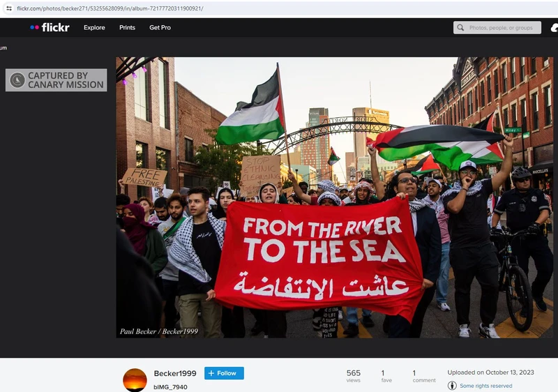
Task: Click the Becker1999 sunset avatar
Action: 135,379
